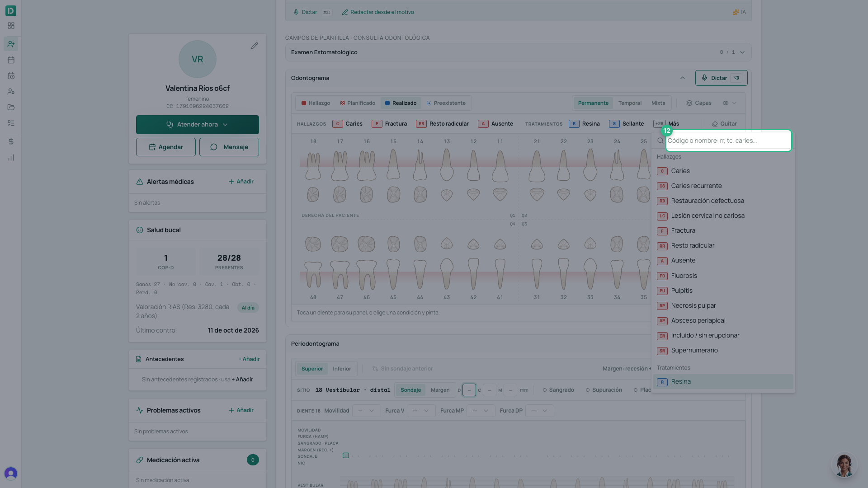Open the assistant avatar chat bubble
Screen dimensions: 868x488
point(844,465)
